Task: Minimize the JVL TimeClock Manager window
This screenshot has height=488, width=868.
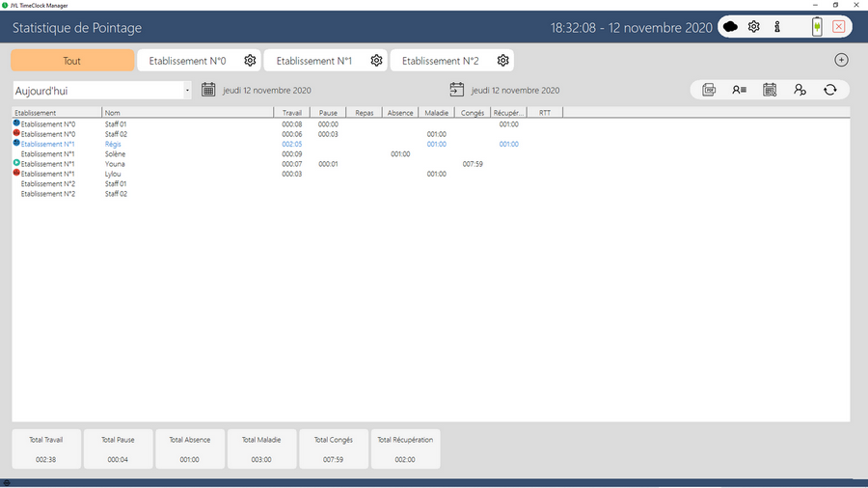Action: point(815,5)
